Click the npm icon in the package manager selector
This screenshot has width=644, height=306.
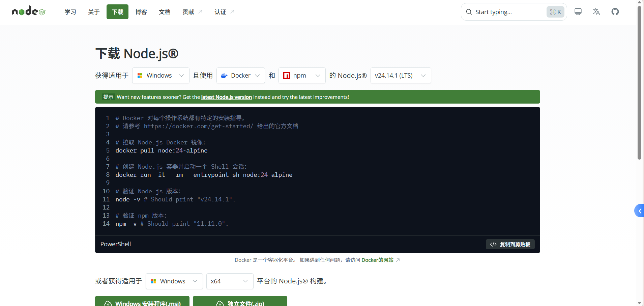tap(287, 76)
